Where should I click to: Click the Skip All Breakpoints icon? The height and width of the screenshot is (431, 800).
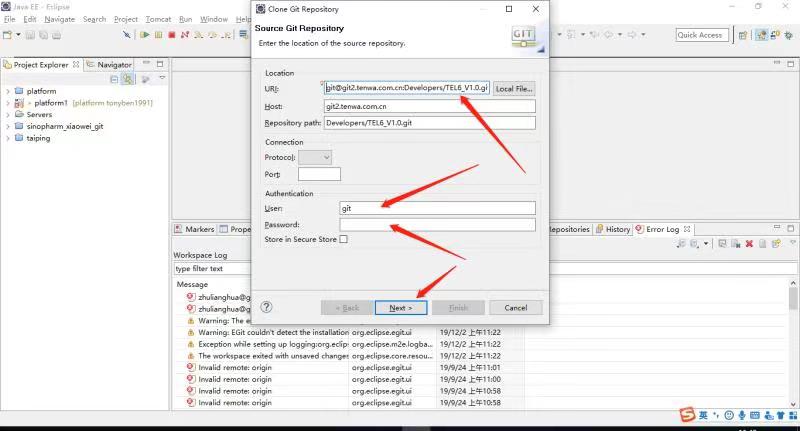[127, 35]
